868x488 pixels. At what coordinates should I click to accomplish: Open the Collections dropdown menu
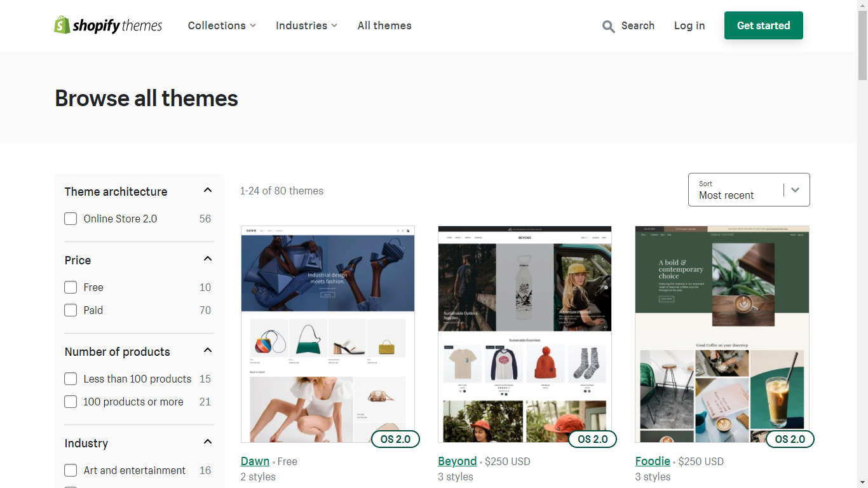pos(222,25)
